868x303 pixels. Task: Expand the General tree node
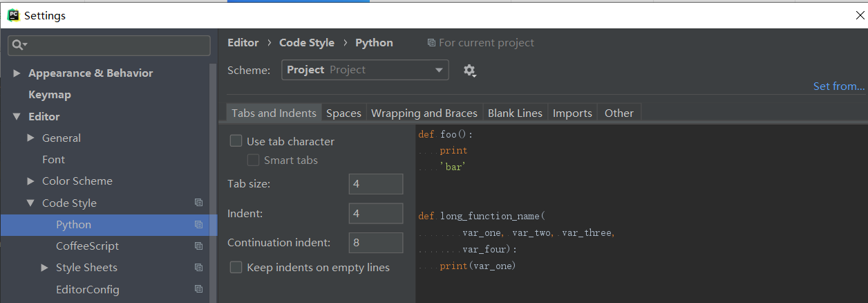point(31,138)
